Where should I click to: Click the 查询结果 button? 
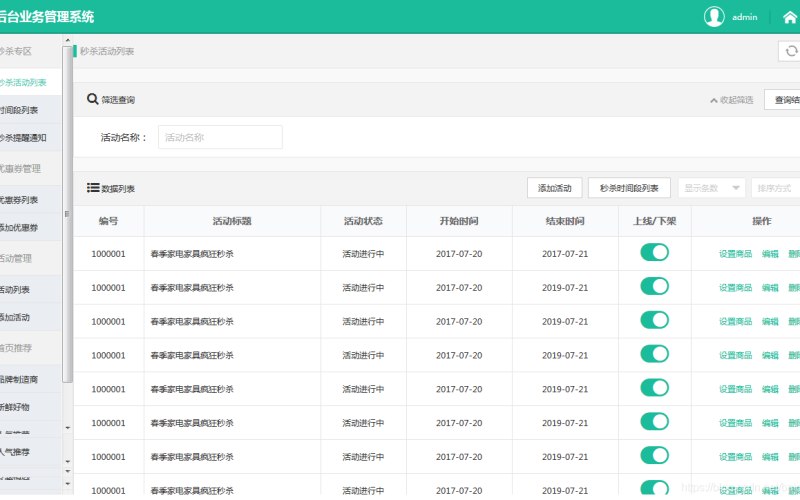(x=782, y=99)
